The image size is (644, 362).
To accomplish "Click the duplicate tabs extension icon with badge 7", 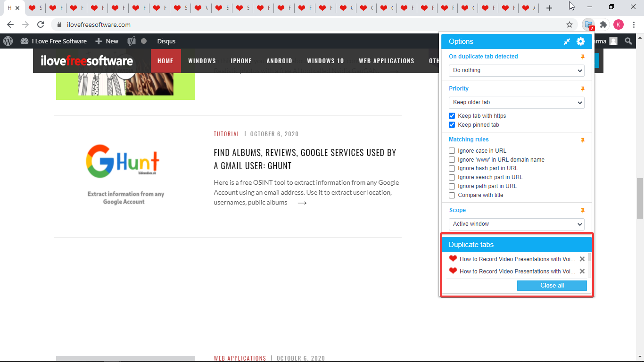I will point(589,25).
